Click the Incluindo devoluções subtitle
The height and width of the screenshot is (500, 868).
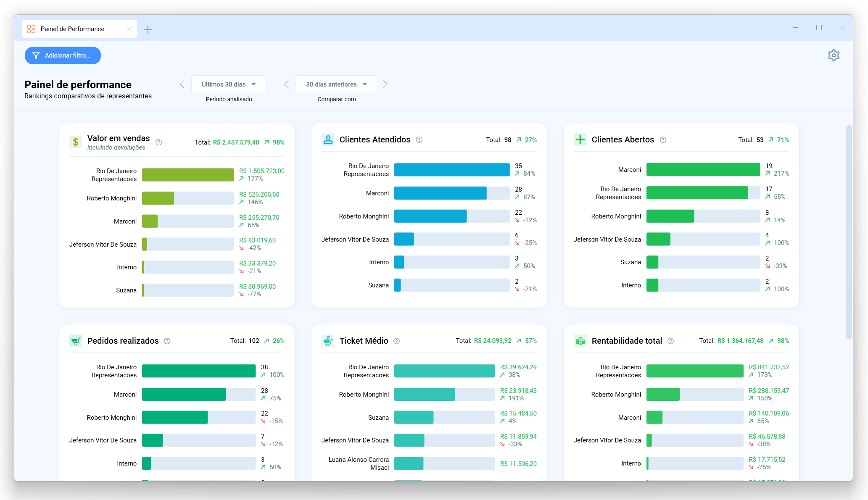[116, 147]
